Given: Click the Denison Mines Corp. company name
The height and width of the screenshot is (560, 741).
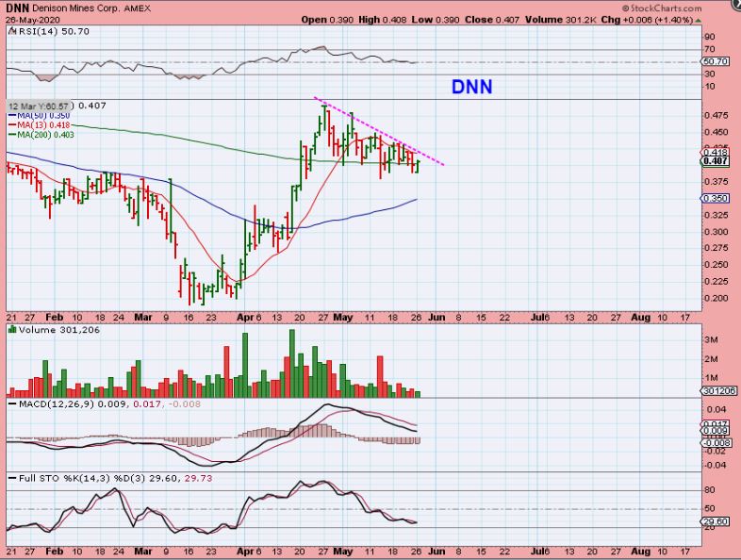Looking at the screenshot, I should (x=76, y=8).
